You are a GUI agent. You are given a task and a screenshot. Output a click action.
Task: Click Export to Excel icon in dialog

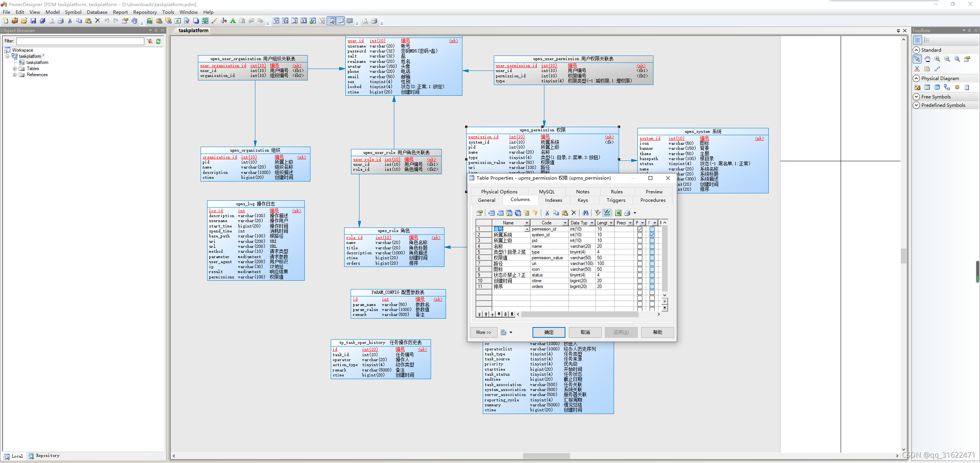point(618,213)
